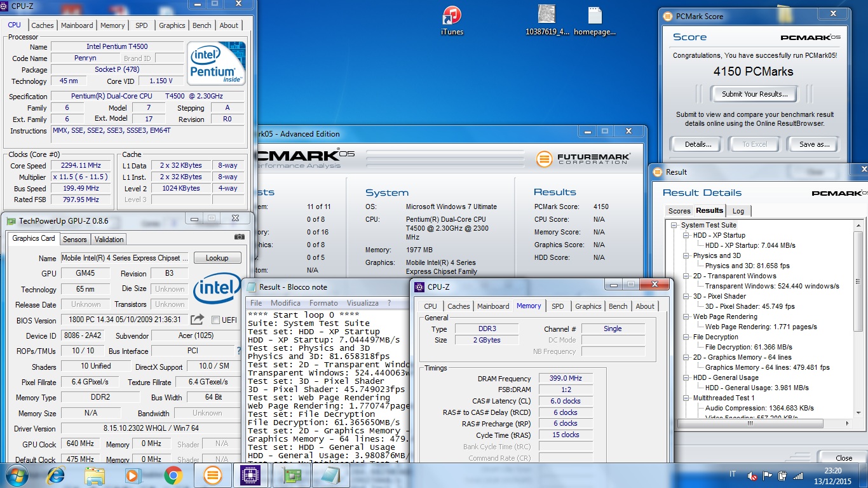Viewport: 868px width, 488px height.
Task: Collapse the Physics and 3D node
Action: pos(686,255)
